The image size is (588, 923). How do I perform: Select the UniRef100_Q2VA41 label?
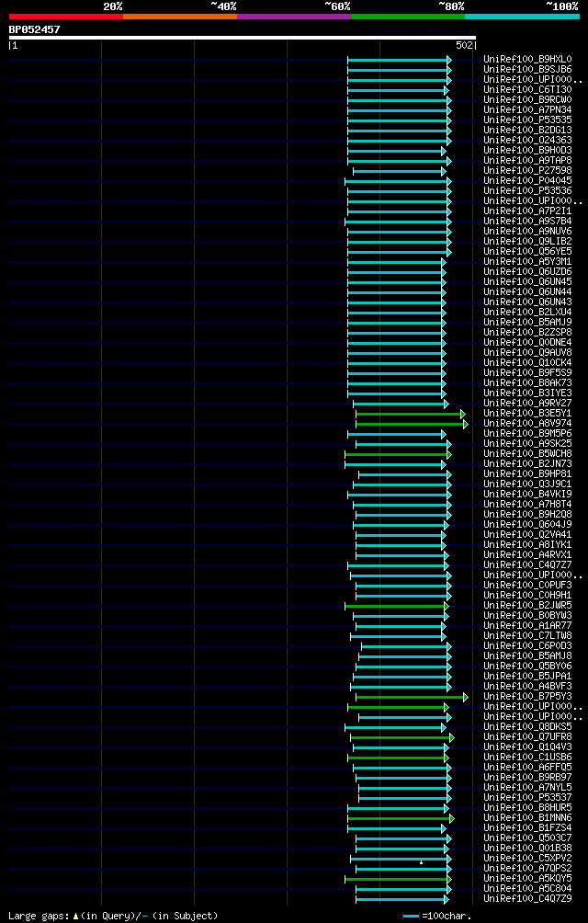click(x=527, y=534)
